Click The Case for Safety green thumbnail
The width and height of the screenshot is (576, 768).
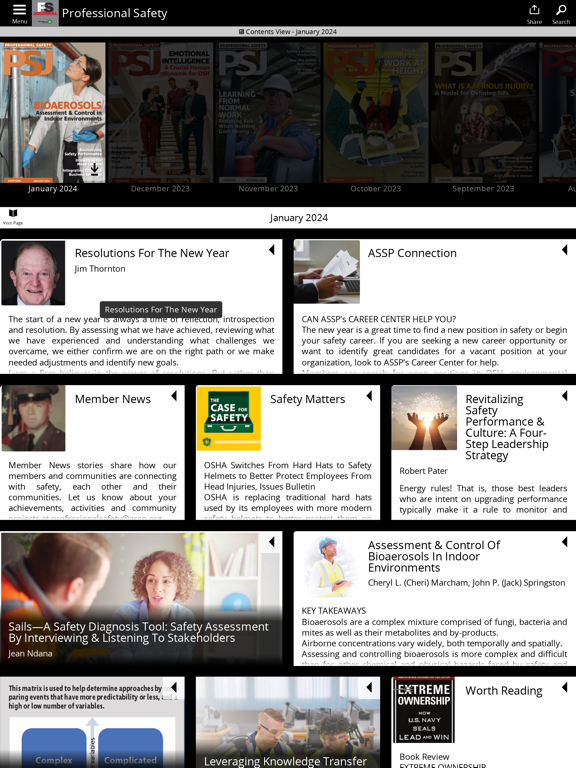(x=229, y=418)
